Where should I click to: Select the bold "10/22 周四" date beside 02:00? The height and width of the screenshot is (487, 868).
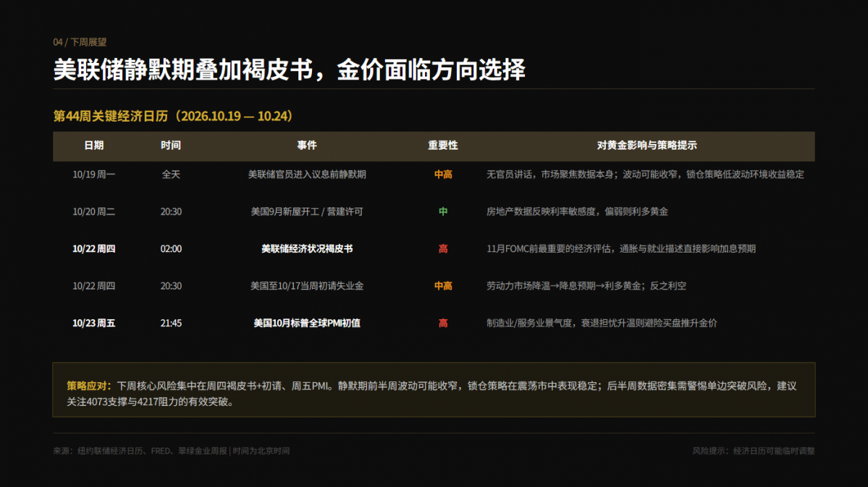pos(93,248)
